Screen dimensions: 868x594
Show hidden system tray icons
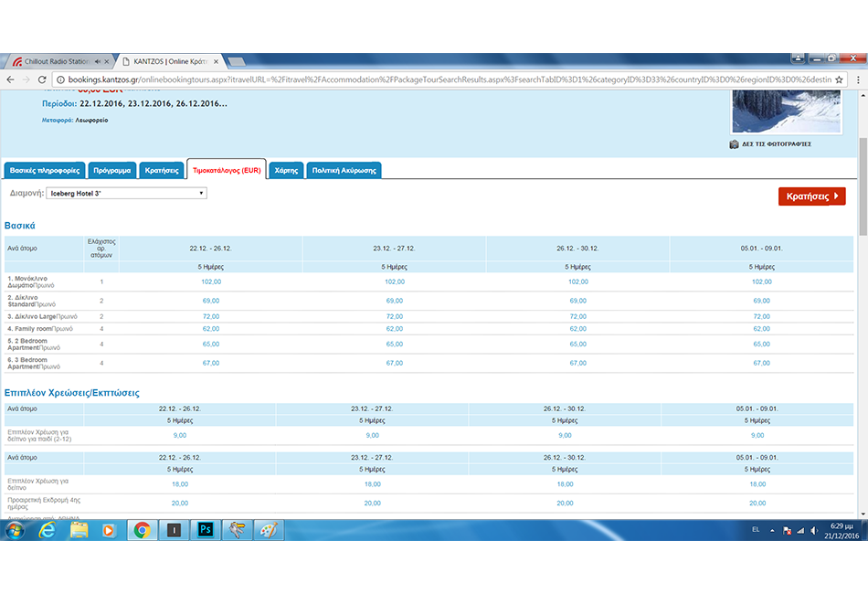click(773, 530)
